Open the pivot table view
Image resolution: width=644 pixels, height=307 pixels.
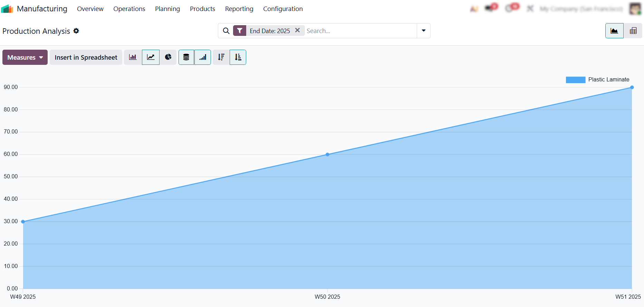(x=633, y=31)
